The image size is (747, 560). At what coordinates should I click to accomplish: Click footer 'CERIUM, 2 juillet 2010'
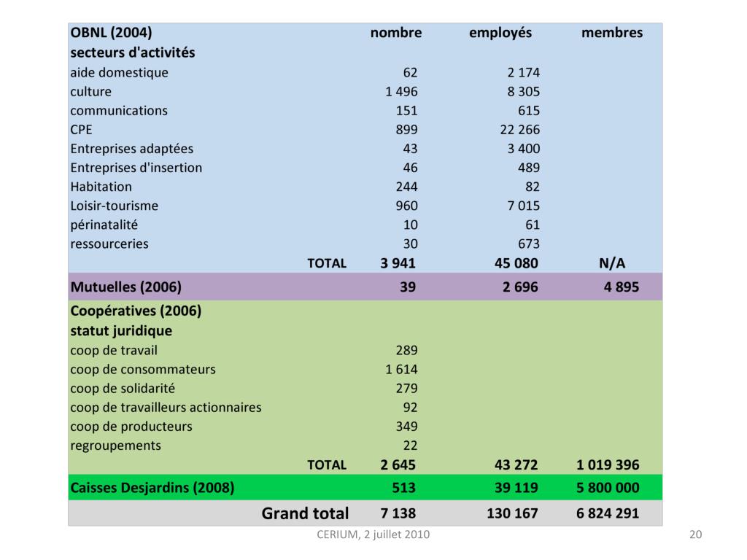click(x=373, y=534)
